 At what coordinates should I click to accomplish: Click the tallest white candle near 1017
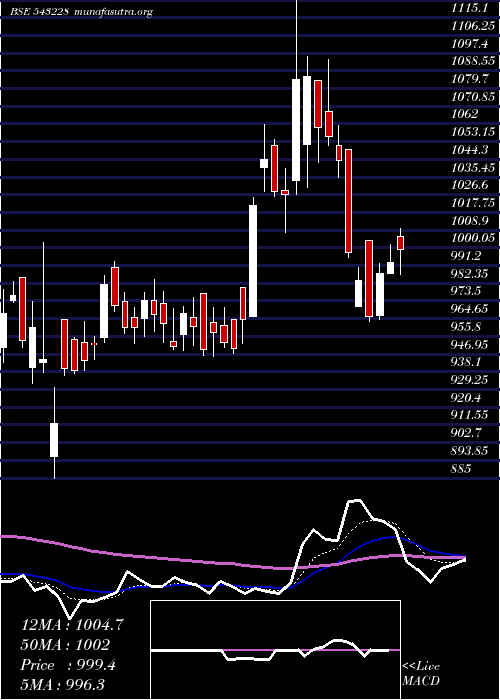[x=253, y=261]
